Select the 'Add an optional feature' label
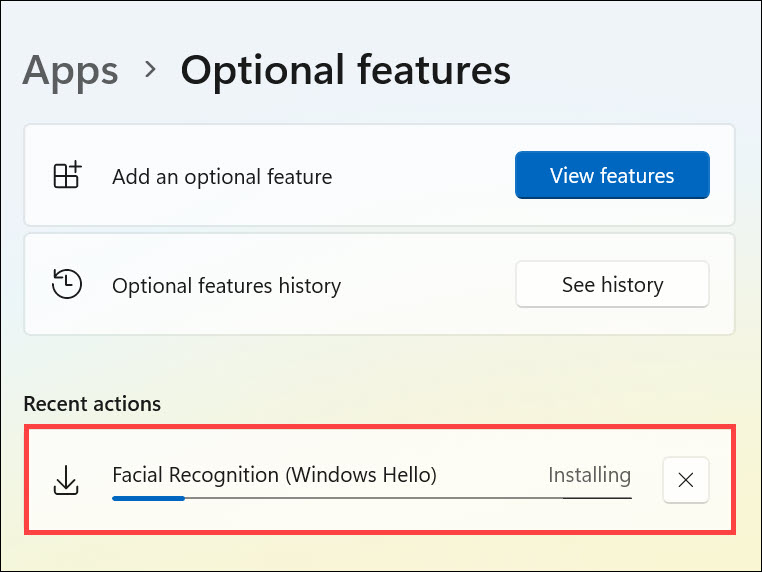 [x=222, y=177]
